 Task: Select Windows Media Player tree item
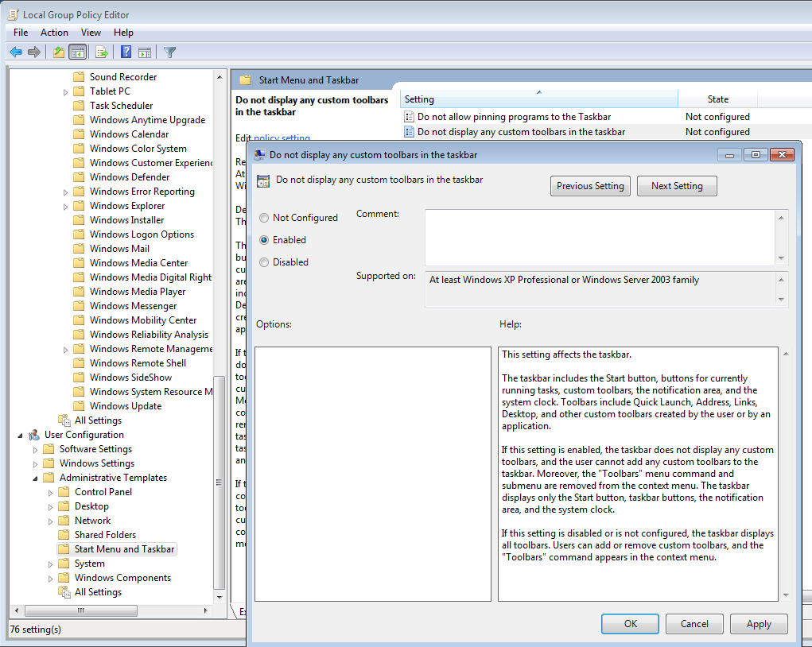[x=138, y=292]
